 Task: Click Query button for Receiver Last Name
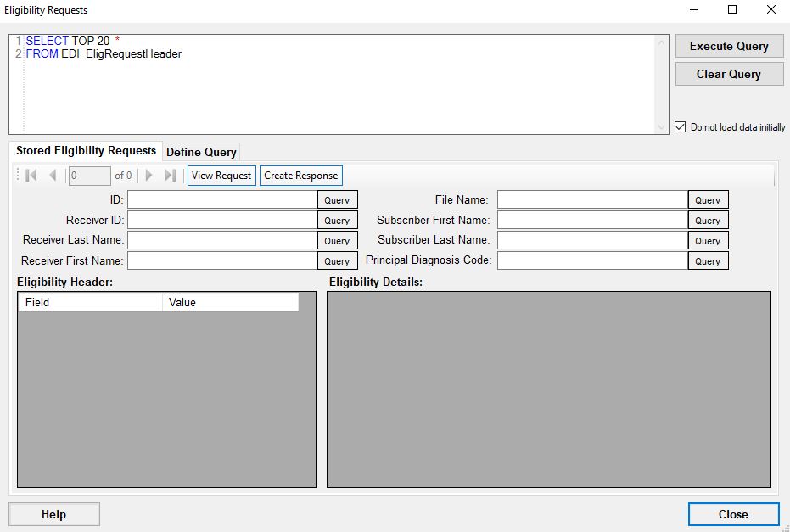[337, 240]
